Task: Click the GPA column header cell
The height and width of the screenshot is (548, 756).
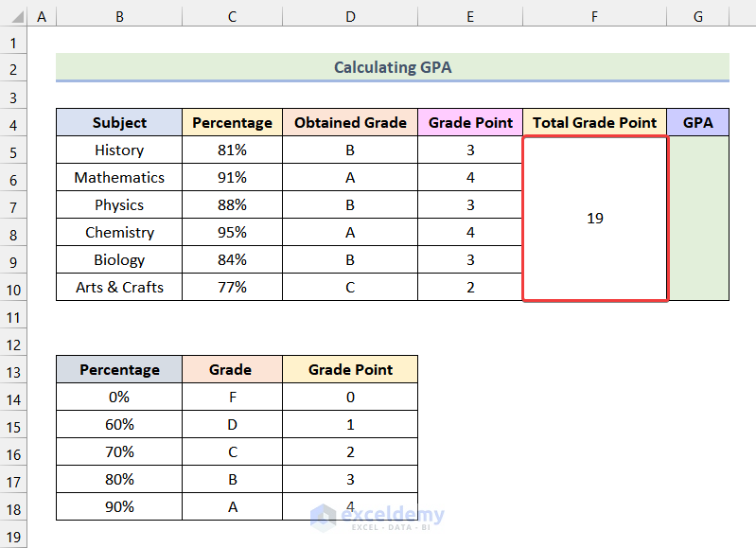Action: pyautogui.click(x=697, y=123)
